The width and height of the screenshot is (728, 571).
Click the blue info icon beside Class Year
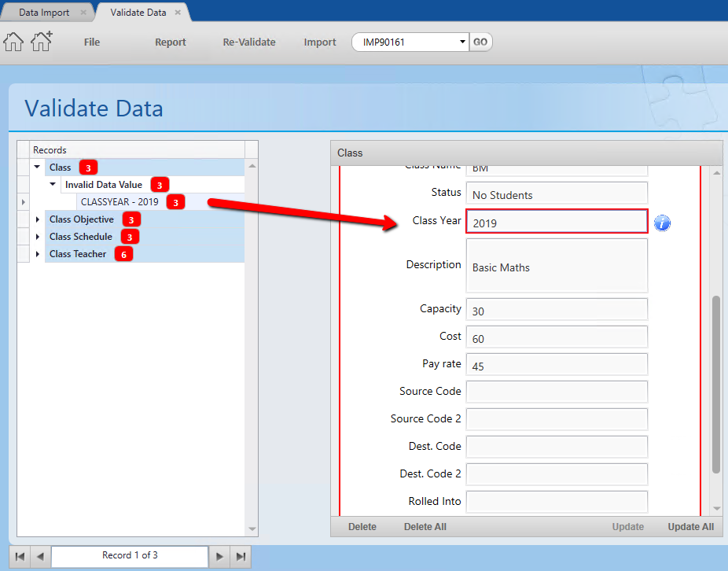[x=662, y=223]
